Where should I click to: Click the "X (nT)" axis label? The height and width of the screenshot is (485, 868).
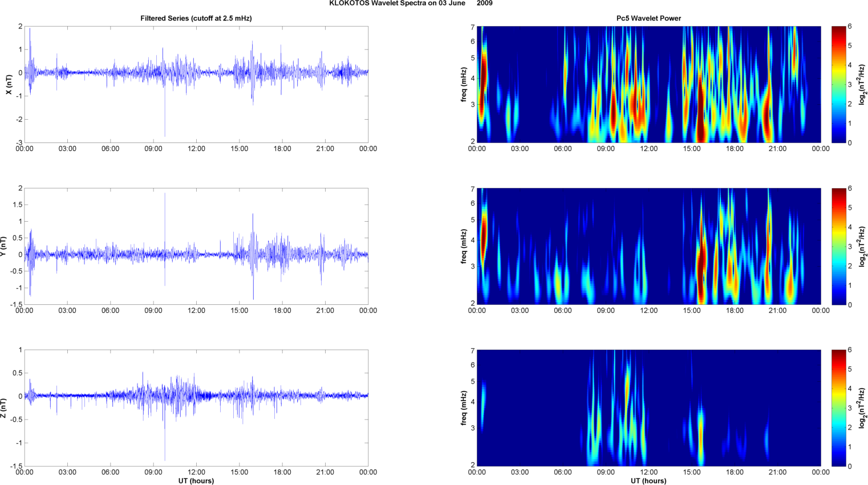tap(9, 84)
